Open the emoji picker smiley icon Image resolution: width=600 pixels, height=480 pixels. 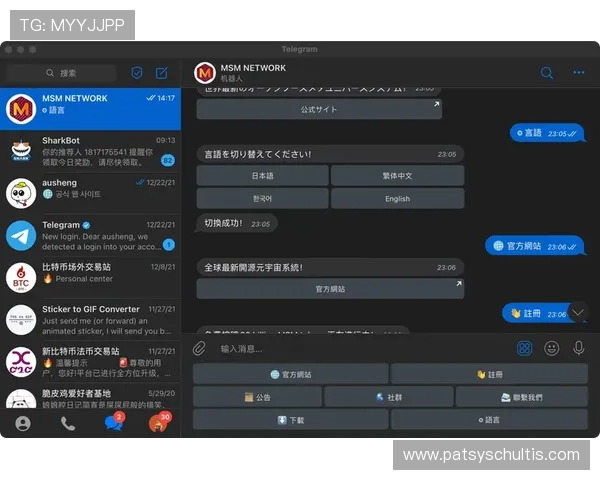[x=551, y=348]
